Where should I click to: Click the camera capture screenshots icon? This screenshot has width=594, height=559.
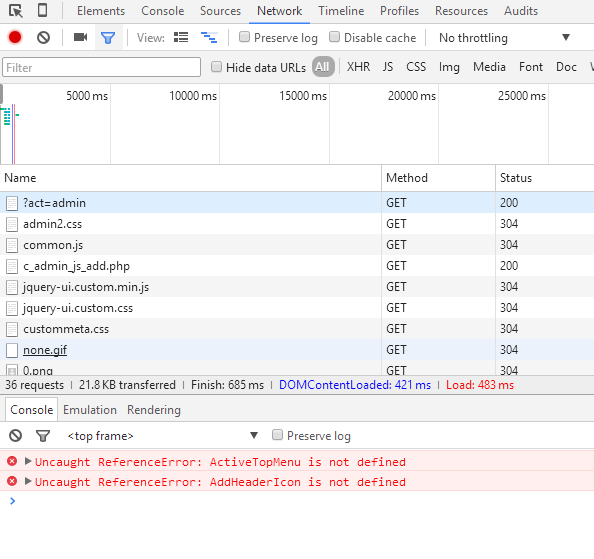point(80,37)
